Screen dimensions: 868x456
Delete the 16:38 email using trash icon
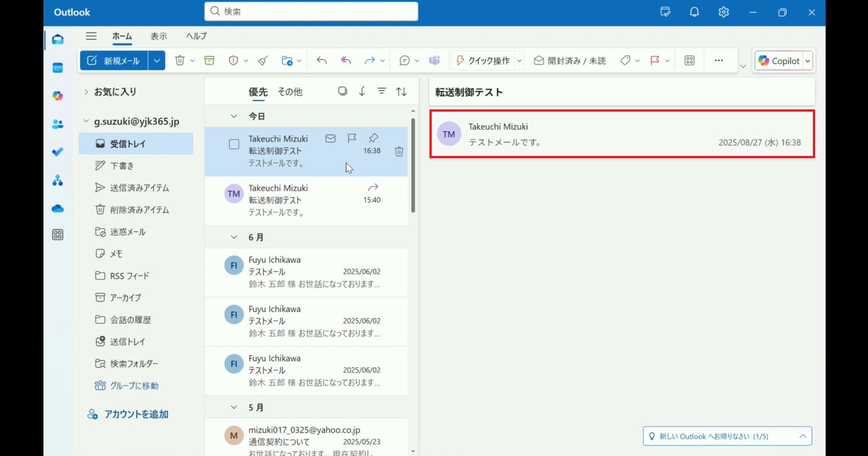399,151
